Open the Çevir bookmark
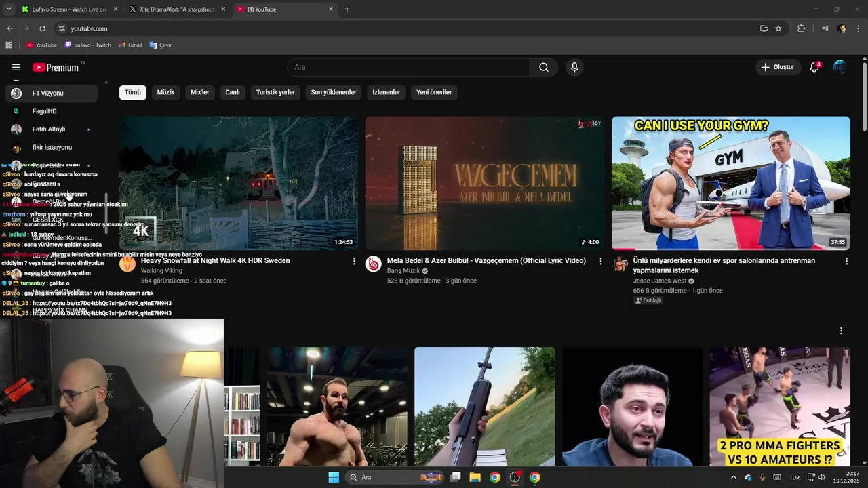 161,45
